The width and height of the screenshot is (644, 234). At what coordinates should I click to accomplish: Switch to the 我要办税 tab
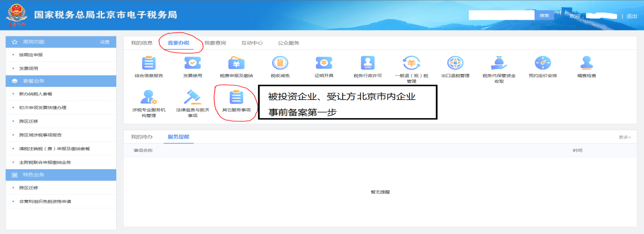178,43
